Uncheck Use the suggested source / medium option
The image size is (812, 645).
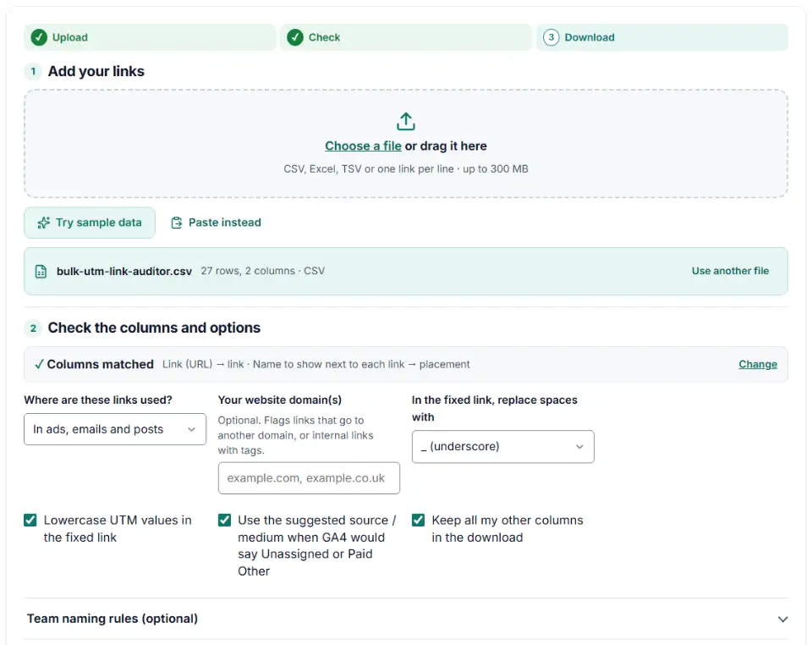[x=224, y=520]
